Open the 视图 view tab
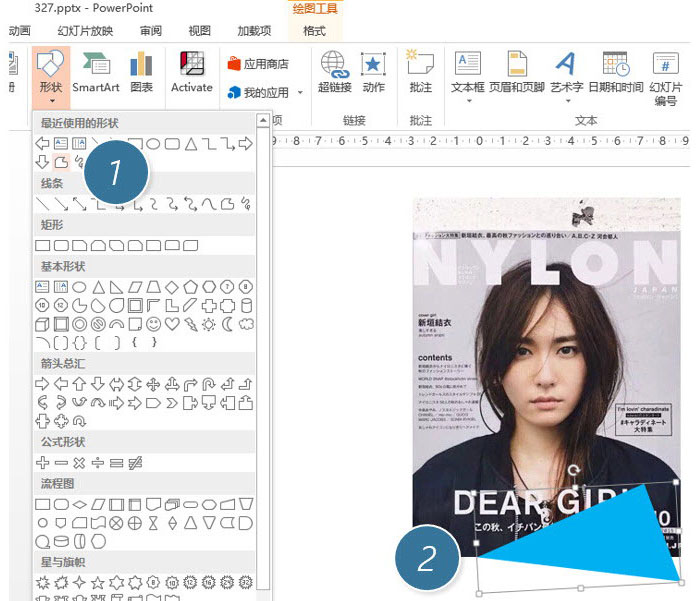The width and height of the screenshot is (700, 601). 200,31
